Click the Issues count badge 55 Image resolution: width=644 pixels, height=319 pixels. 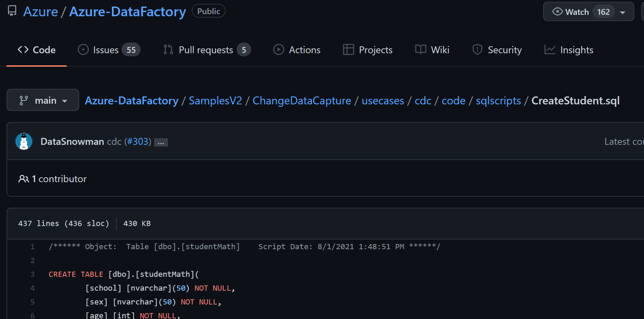pyautogui.click(x=131, y=50)
